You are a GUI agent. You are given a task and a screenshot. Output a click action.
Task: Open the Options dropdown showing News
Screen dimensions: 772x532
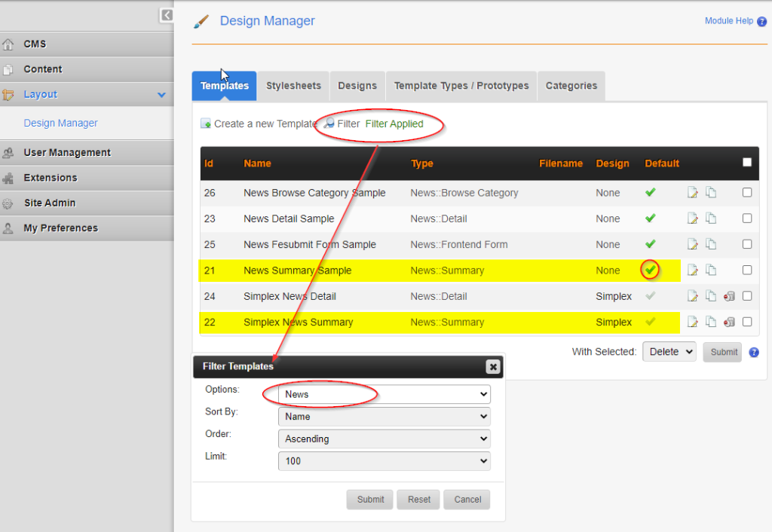[x=384, y=394]
